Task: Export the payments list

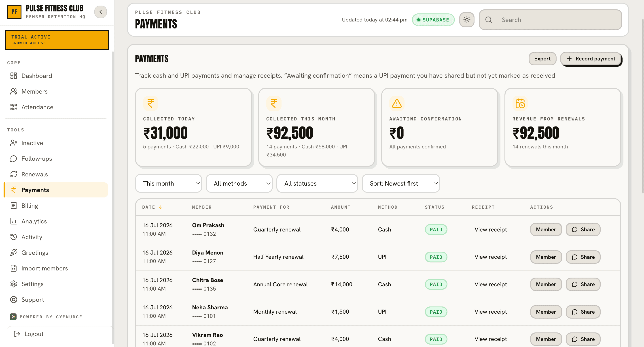Action: tap(542, 59)
